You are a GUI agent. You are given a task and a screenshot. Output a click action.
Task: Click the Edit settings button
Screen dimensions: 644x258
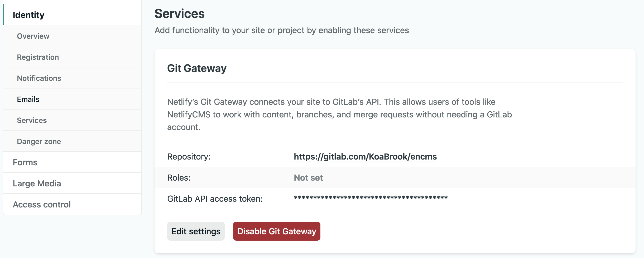coord(196,231)
